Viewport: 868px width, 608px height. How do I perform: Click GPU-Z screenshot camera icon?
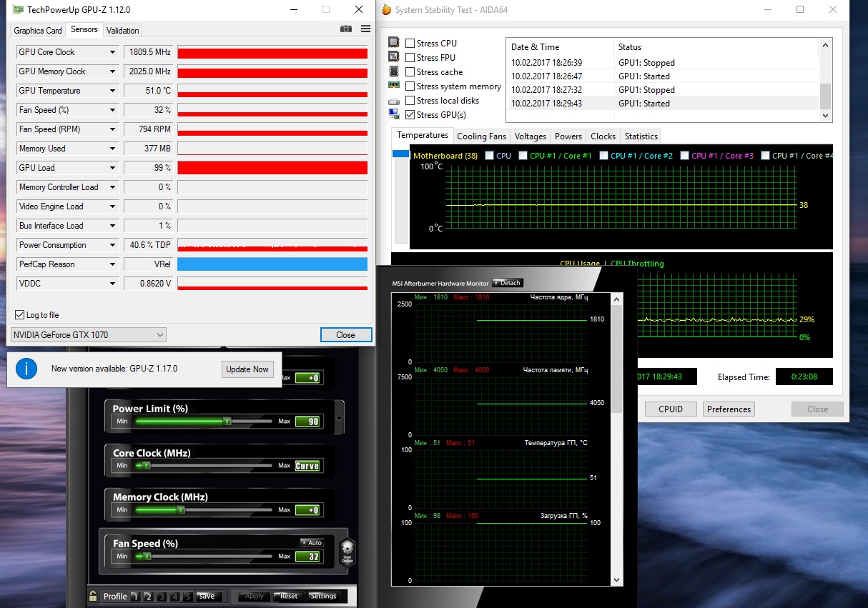pyautogui.click(x=346, y=29)
